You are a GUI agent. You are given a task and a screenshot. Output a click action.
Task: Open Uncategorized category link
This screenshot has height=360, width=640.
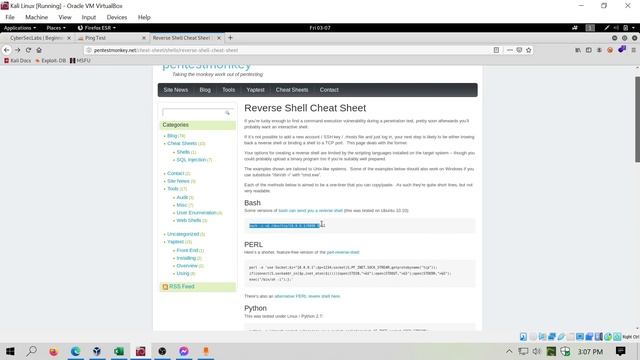click(x=183, y=234)
